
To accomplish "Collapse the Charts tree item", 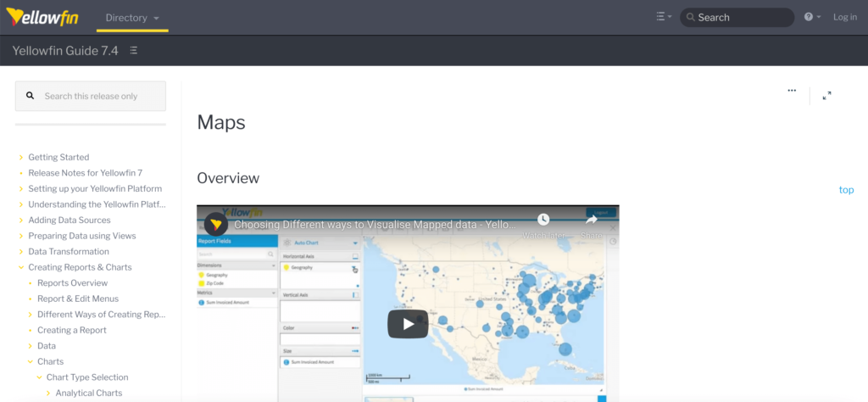I will [x=30, y=361].
